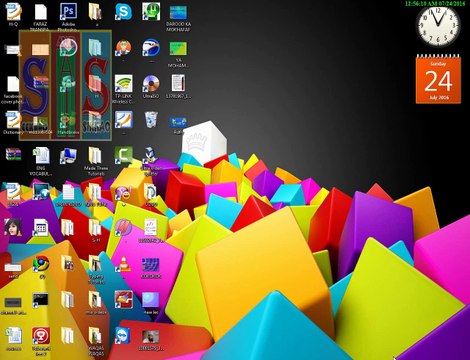Launch the Skype desktop shortcut
Viewport: 470px width, 360px height.
[x=123, y=12]
